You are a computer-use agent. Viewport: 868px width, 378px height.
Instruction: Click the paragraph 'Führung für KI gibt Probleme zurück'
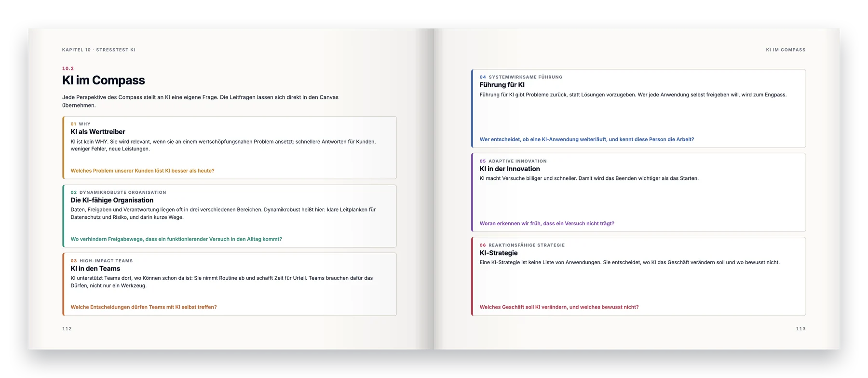click(633, 95)
